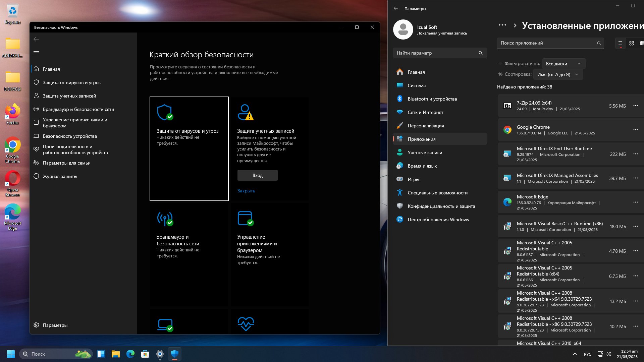Open Microsoft Store from the taskbar
This screenshot has height=362, width=644.
[x=145, y=354]
